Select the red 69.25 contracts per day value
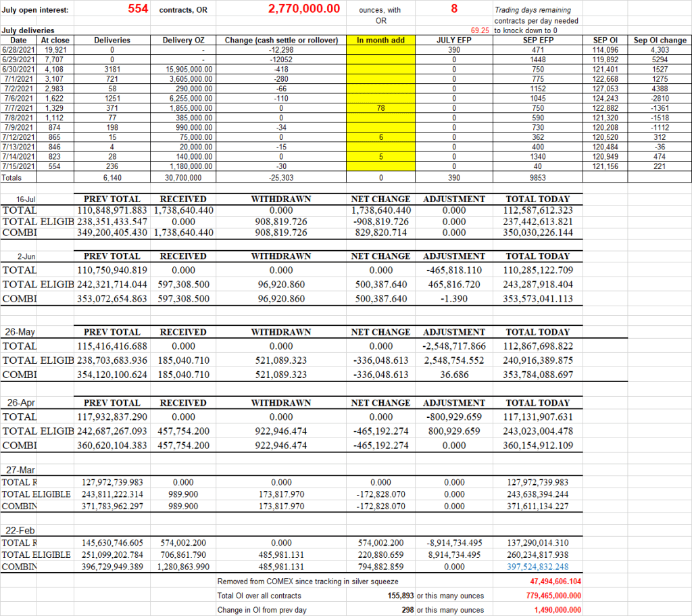Image resolution: width=692 pixels, height=616 pixels. coord(480,31)
